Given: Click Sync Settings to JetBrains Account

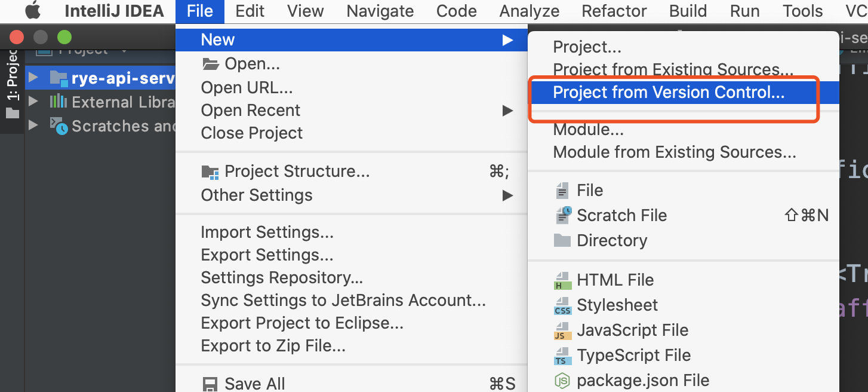Looking at the screenshot, I should 343,301.
